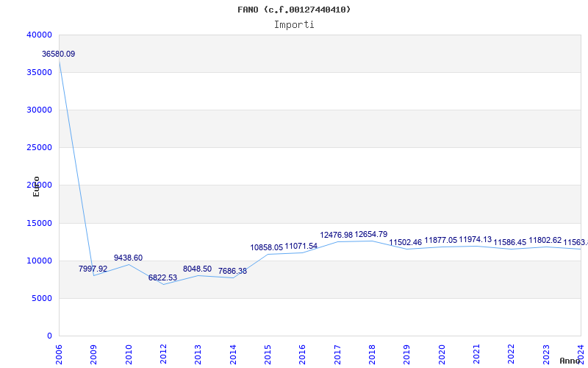Click the 2018 x-axis year label
588x368 pixels.
372,354
